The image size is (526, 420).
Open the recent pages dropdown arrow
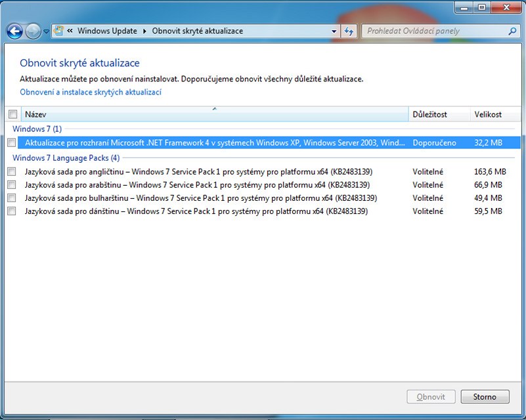pos(47,31)
